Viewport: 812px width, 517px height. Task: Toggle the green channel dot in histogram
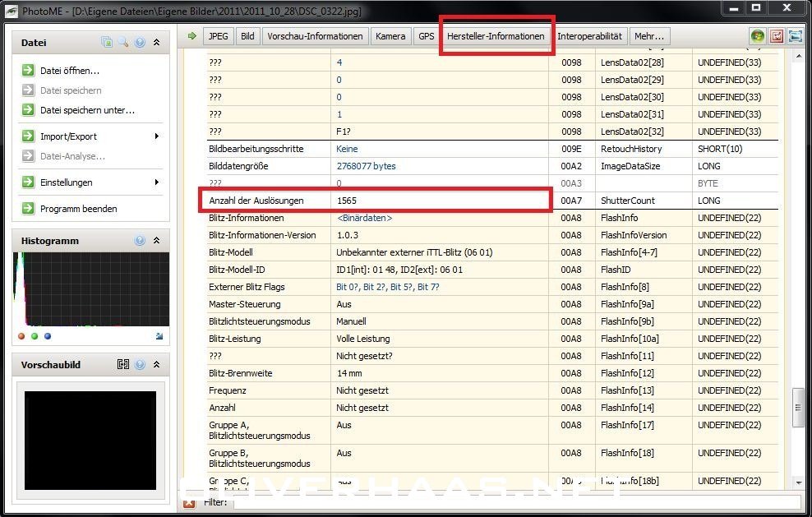[35, 336]
